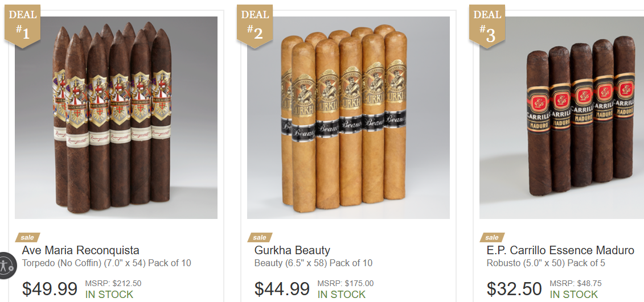Open the accessibility widget icon
Screen dimensions: 644x302
click(7, 266)
